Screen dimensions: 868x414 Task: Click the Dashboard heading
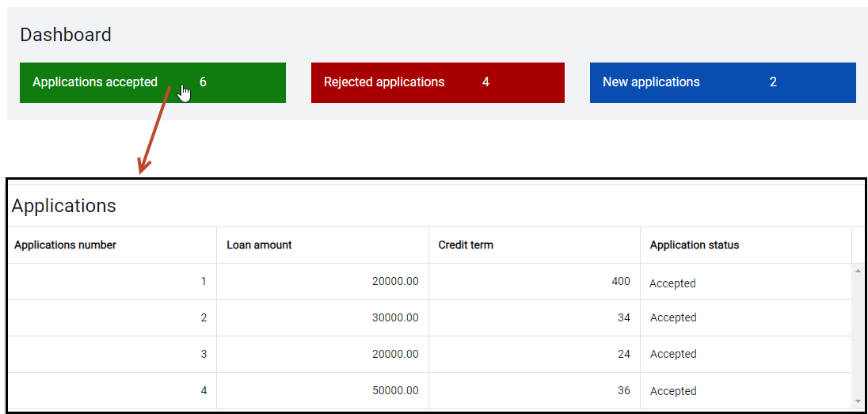pyautogui.click(x=66, y=35)
